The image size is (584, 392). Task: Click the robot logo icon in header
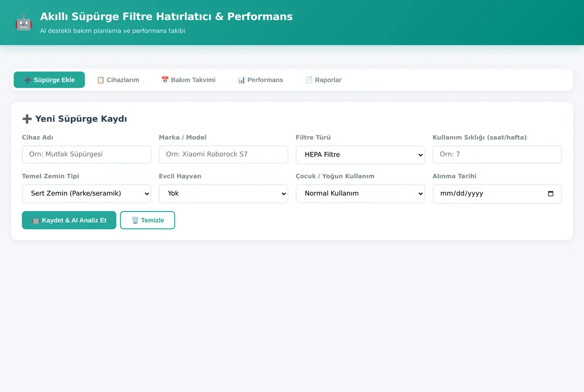pyautogui.click(x=23, y=22)
